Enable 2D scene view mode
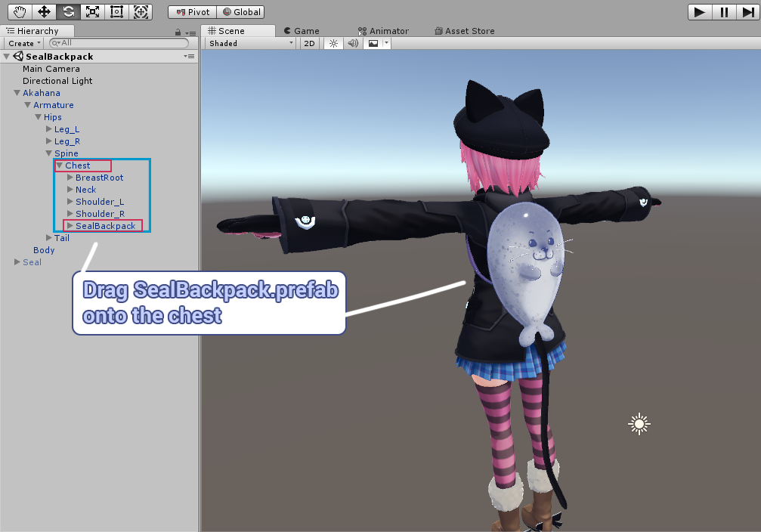The height and width of the screenshot is (532, 761). pos(309,43)
